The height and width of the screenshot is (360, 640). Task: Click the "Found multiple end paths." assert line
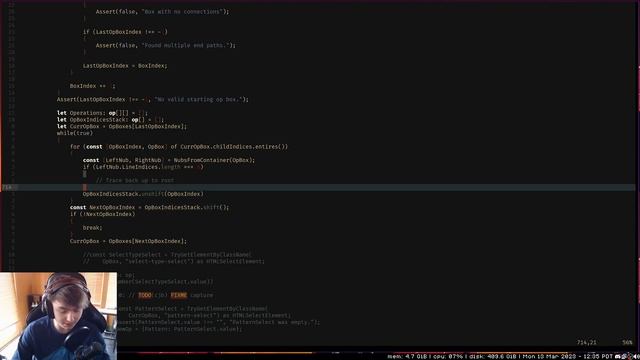166,45
